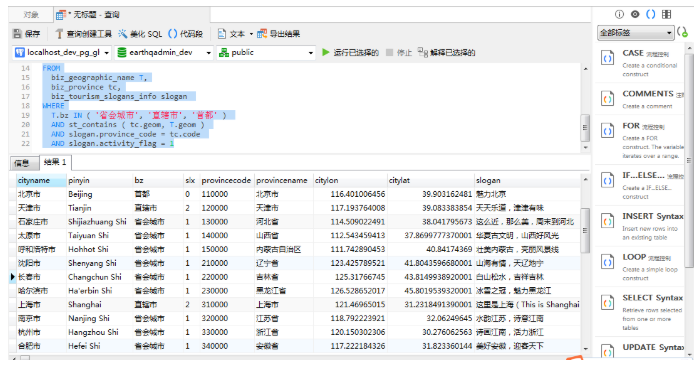Click Beautify SQL (美化 SQL)

(x=140, y=34)
